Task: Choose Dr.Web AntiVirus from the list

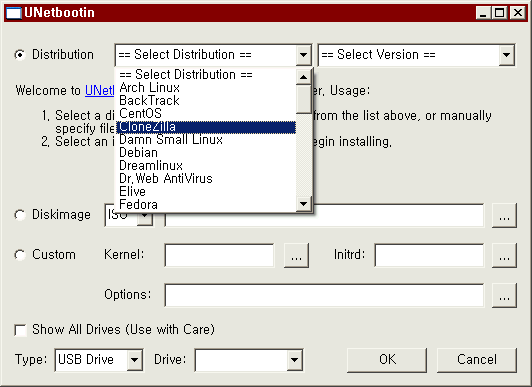Action: pos(206,178)
